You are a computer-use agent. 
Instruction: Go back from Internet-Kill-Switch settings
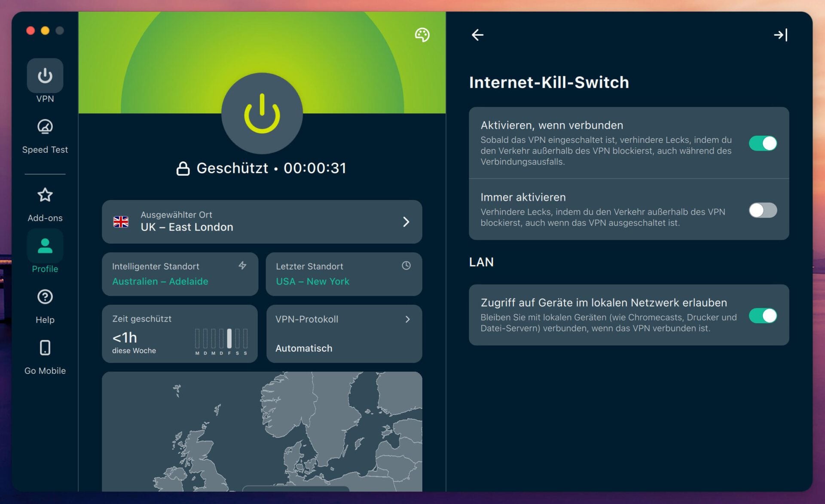coord(478,35)
